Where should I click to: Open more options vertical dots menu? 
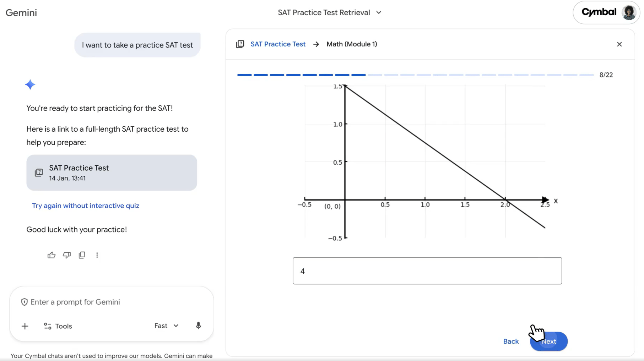point(97,255)
